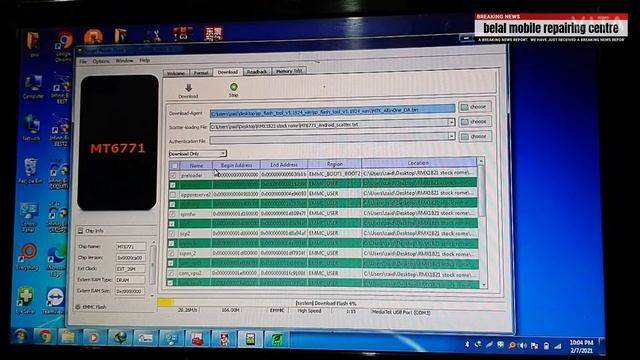640x360 pixels.
Task: Click the Location column header
Action: click(x=419, y=163)
